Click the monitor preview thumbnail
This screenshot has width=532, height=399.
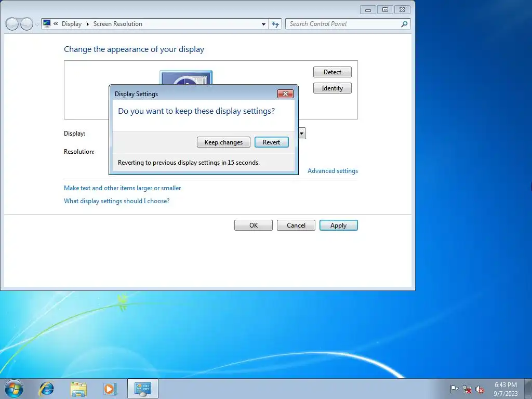click(x=186, y=78)
